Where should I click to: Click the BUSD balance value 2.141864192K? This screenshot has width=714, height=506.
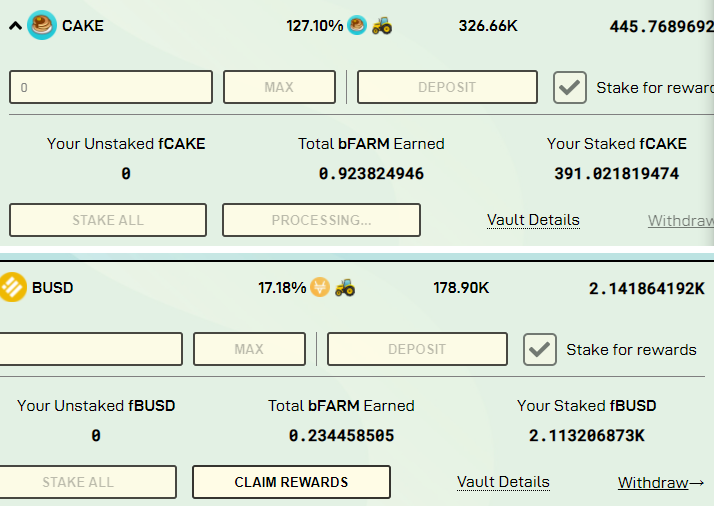(x=647, y=288)
